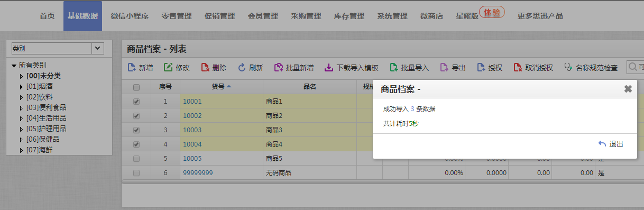Toggle the select-all header checkbox
The height and width of the screenshot is (210, 644).
[136, 87]
